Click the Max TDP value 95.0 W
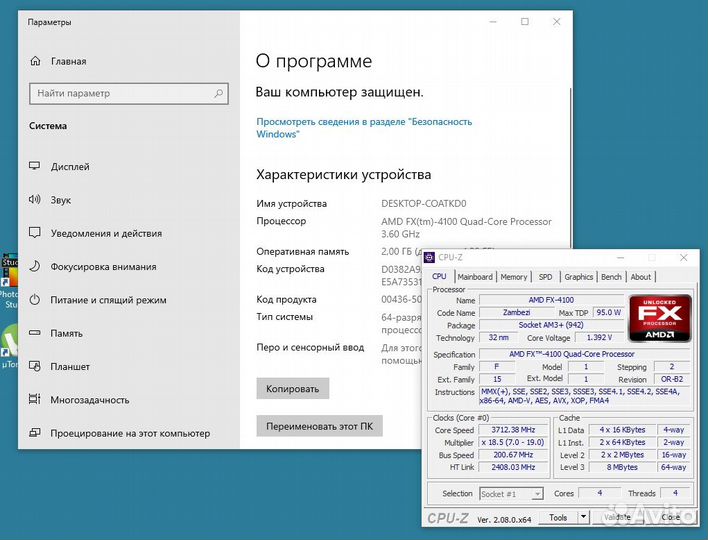 point(608,312)
